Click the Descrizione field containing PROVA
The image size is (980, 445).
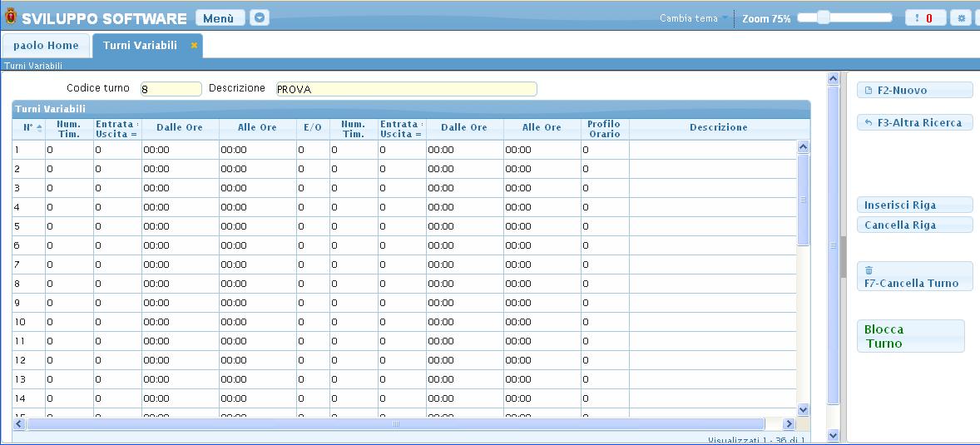coord(406,89)
